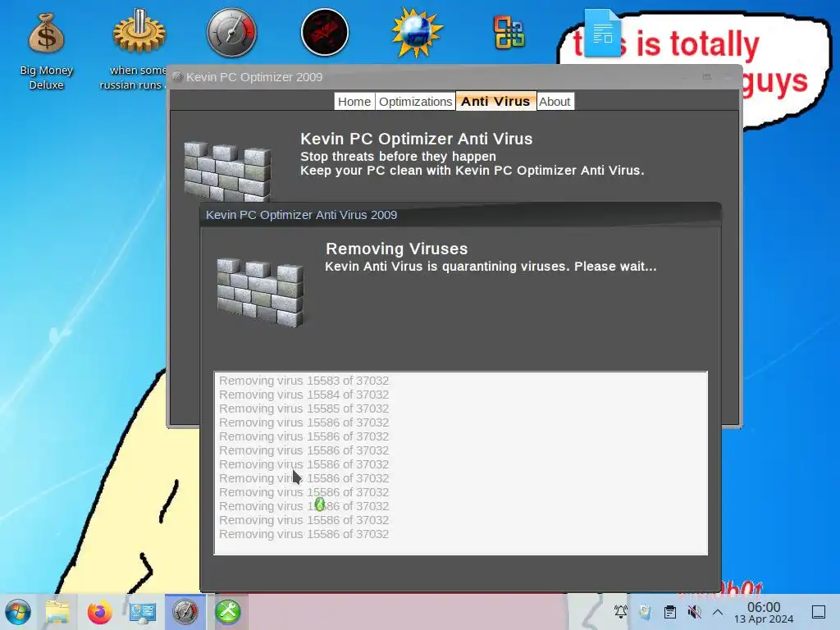Click the virus removal log text area
The width and height of the screenshot is (840, 630).
pyautogui.click(x=461, y=463)
